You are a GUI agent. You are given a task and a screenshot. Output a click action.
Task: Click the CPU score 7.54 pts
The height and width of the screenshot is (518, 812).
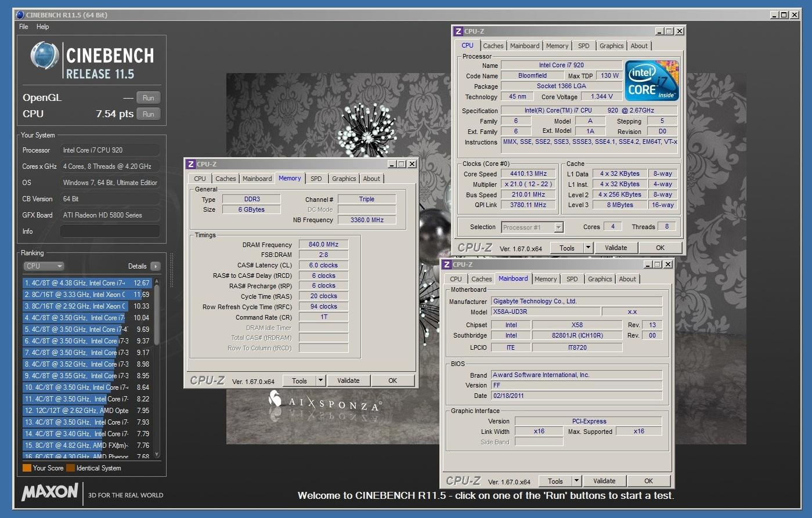coord(115,114)
